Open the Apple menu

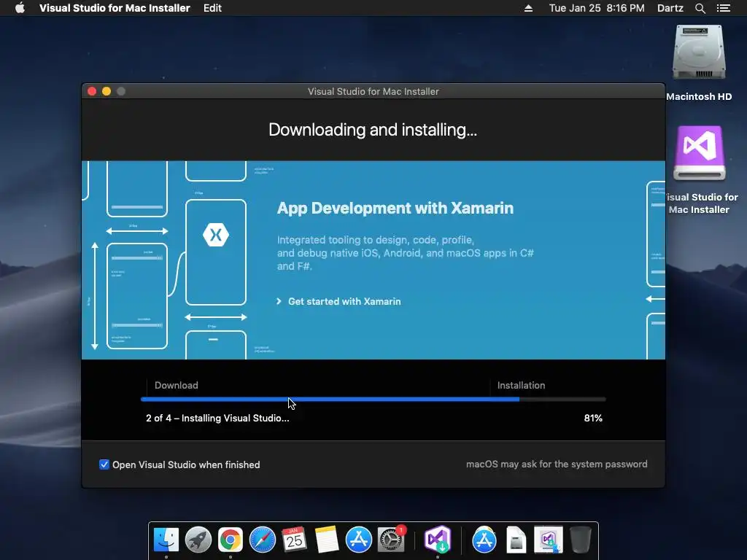pyautogui.click(x=20, y=8)
